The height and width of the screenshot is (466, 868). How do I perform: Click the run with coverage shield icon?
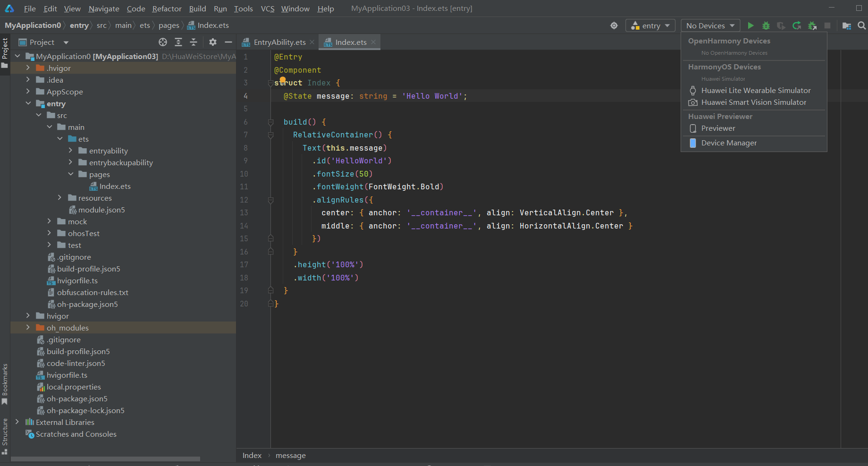pos(781,25)
